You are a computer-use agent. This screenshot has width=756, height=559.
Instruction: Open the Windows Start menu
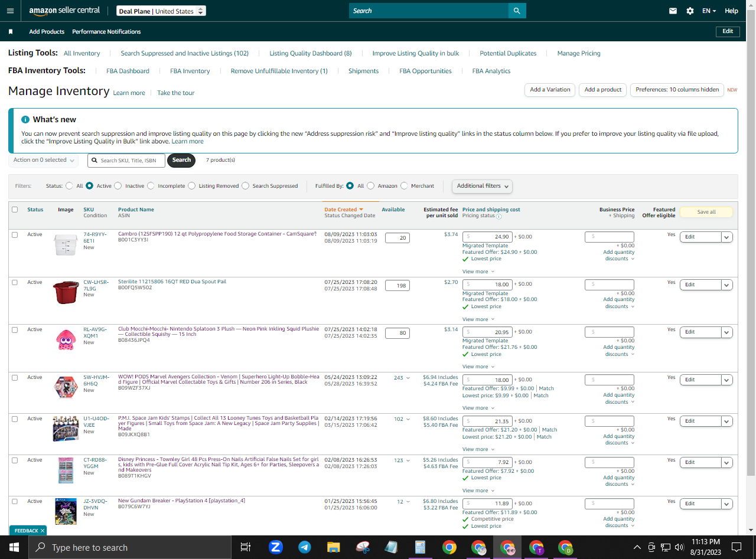pyautogui.click(x=14, y=547)
